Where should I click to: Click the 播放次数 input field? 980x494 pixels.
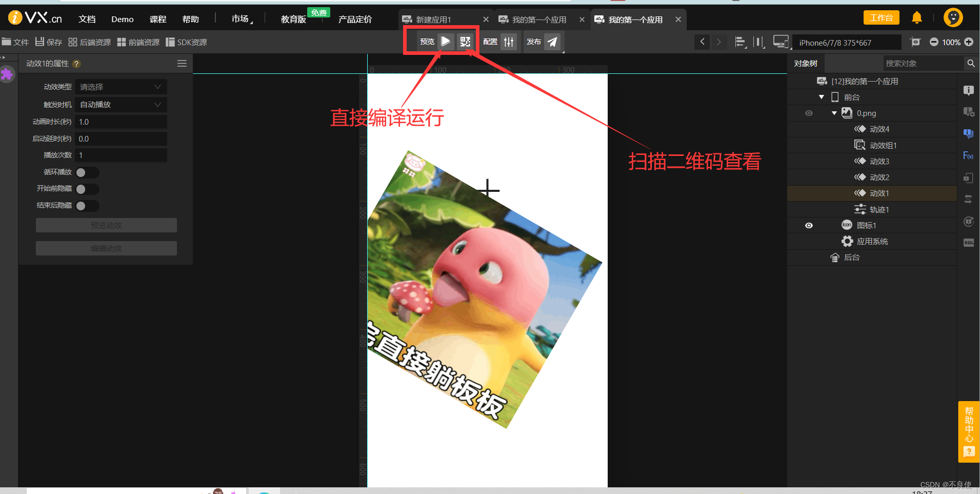click(x=121, y=155)
